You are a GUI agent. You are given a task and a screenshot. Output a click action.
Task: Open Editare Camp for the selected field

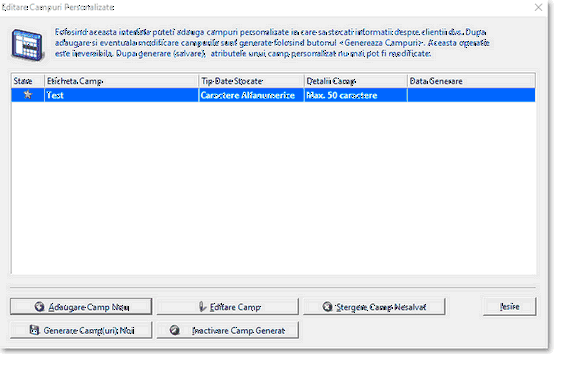pyautogui.click(x=228, y=306)
